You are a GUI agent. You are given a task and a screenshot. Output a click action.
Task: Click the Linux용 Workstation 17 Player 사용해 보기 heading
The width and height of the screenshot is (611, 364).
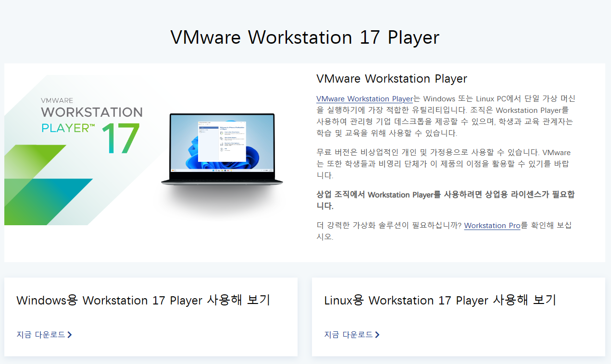point(440,300)
